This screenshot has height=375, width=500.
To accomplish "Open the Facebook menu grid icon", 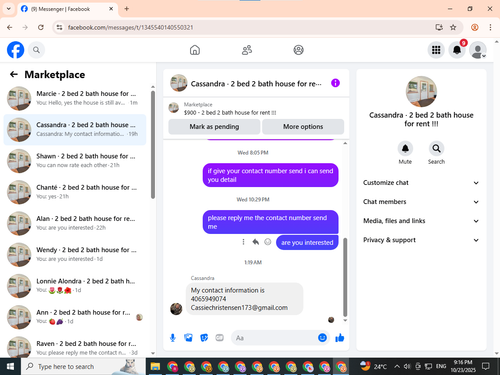I will [436, 50].
